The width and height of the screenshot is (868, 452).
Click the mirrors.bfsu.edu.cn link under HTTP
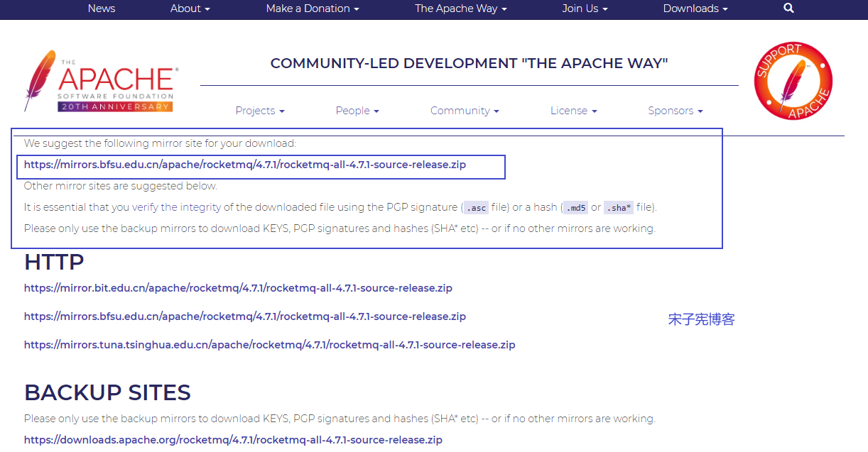[245, 316]
